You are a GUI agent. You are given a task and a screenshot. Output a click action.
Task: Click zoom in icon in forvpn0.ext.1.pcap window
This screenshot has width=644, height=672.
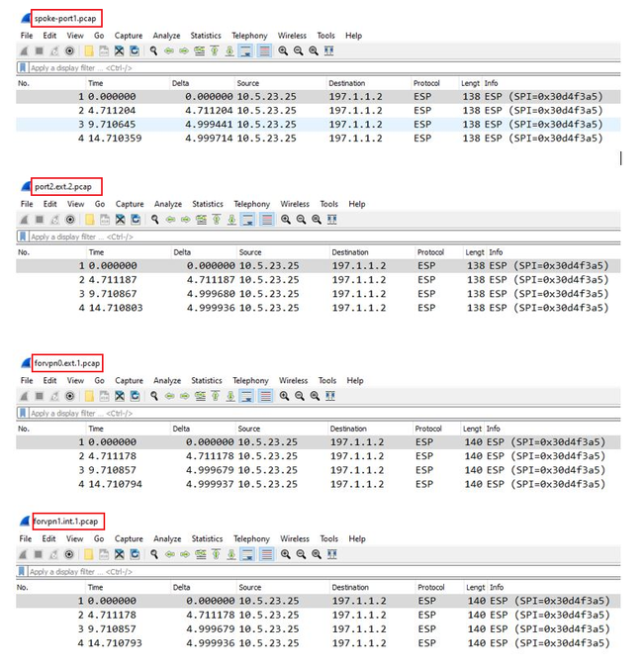pos(284,396)
